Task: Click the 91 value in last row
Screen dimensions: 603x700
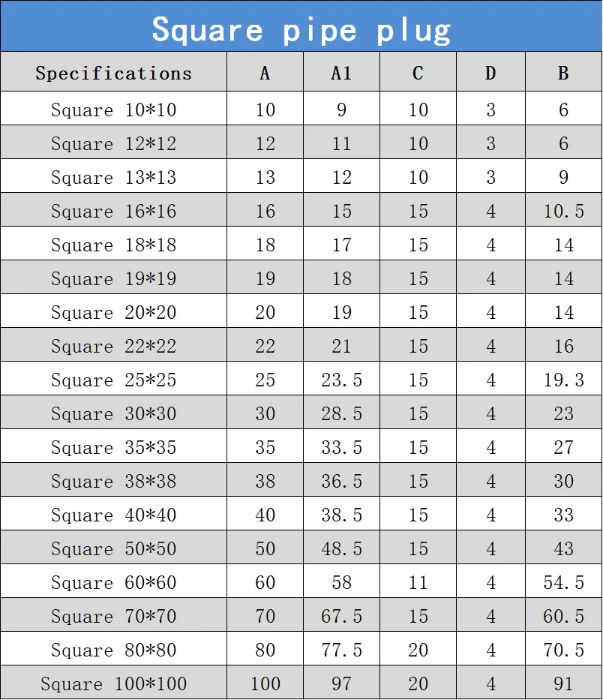Action: point(564,683)
